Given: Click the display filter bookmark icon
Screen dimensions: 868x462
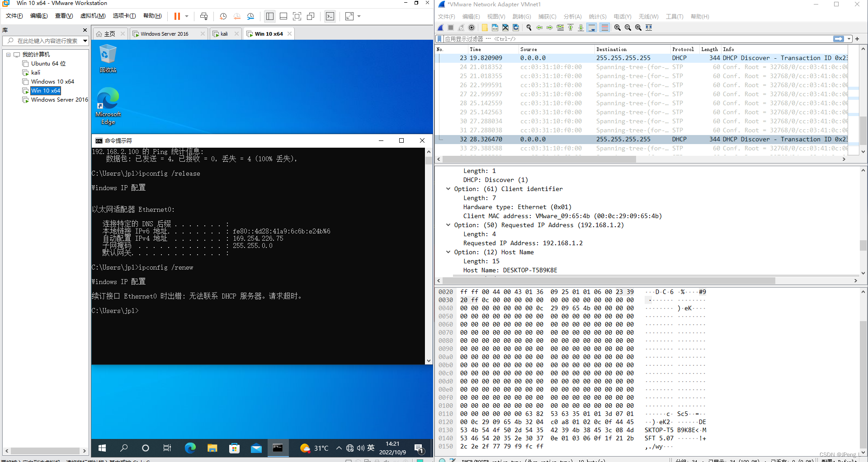Looking at the screenshot, I should [439, 39].
